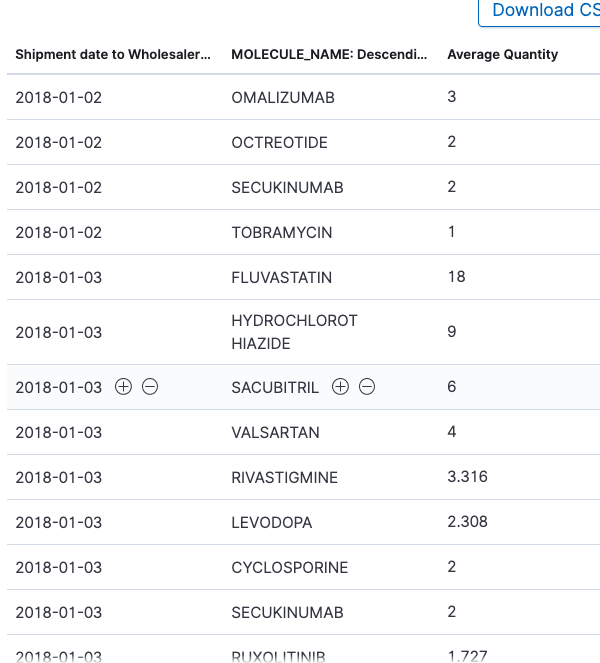Viewport: 600px width, 663px height.
Task: Click average quantity value 3.316
Action: pos(467,477)
